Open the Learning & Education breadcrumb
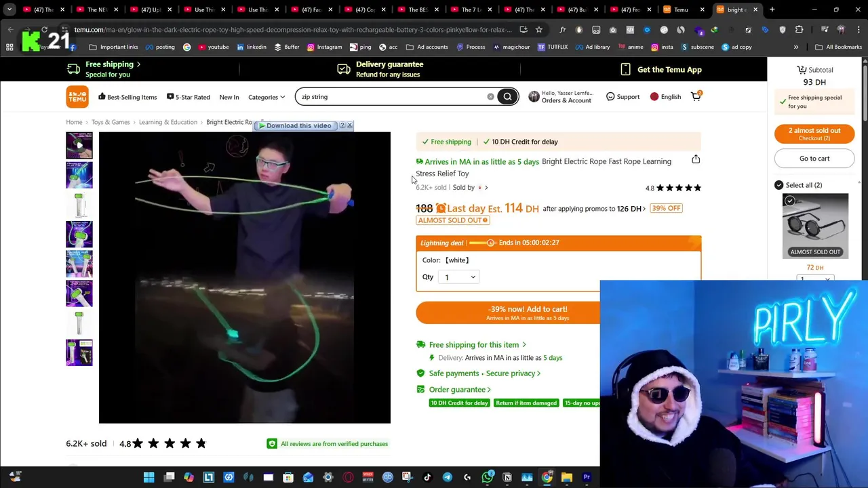The image size is (868, 488). (x=168, y=122)
